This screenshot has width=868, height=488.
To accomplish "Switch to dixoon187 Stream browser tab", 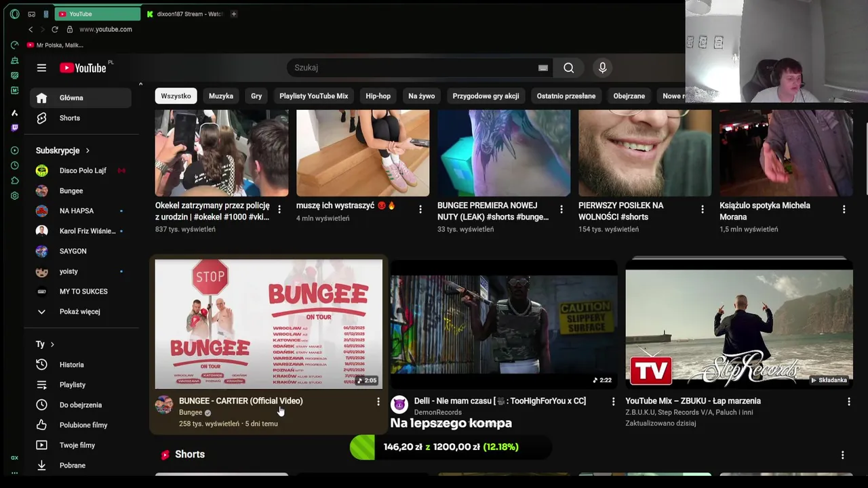I will coord(184,14).
